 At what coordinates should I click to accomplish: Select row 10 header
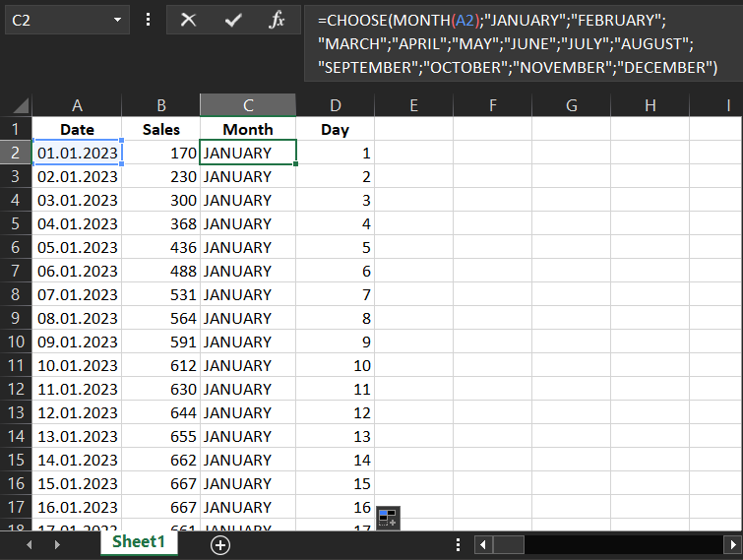(x=16, y=342)
